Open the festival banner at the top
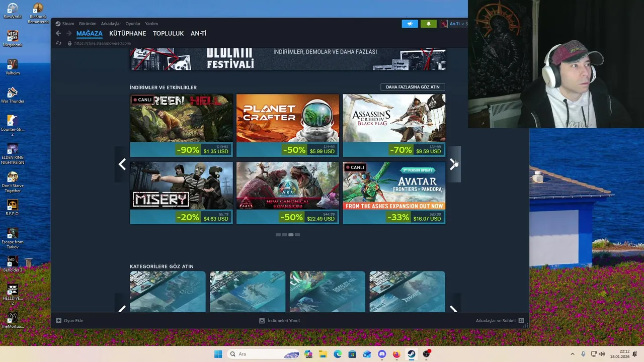The width and height of the screenshot is (644, 362). pos(288,59)
